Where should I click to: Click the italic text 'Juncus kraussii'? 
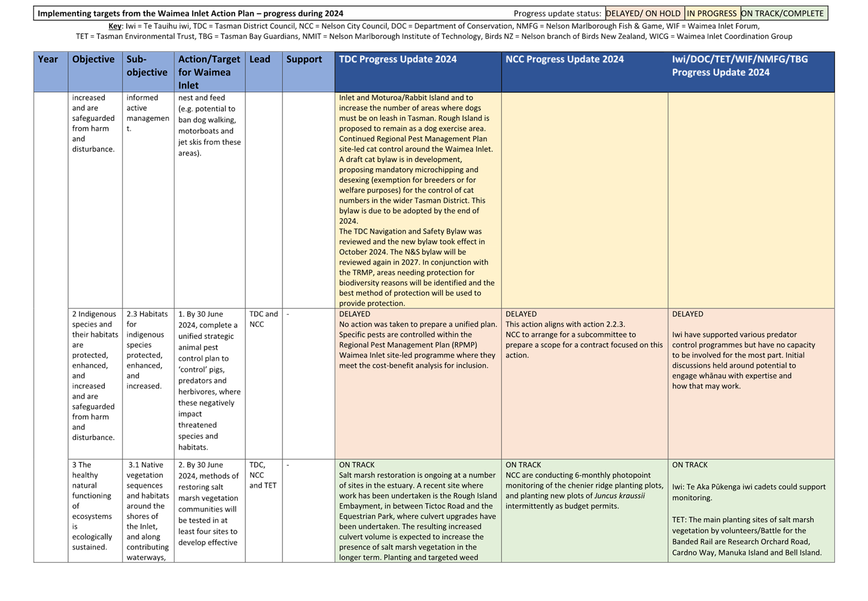619,496
